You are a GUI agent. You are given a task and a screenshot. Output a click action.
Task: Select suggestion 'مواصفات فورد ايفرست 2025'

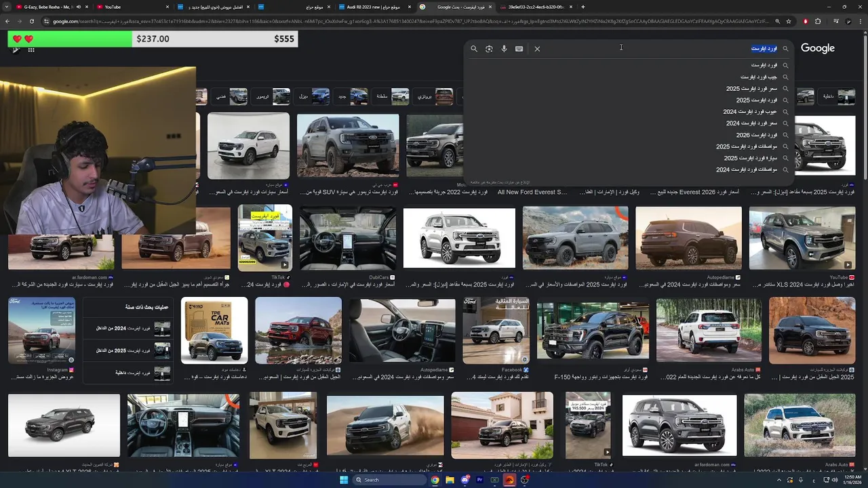(629, 146)
